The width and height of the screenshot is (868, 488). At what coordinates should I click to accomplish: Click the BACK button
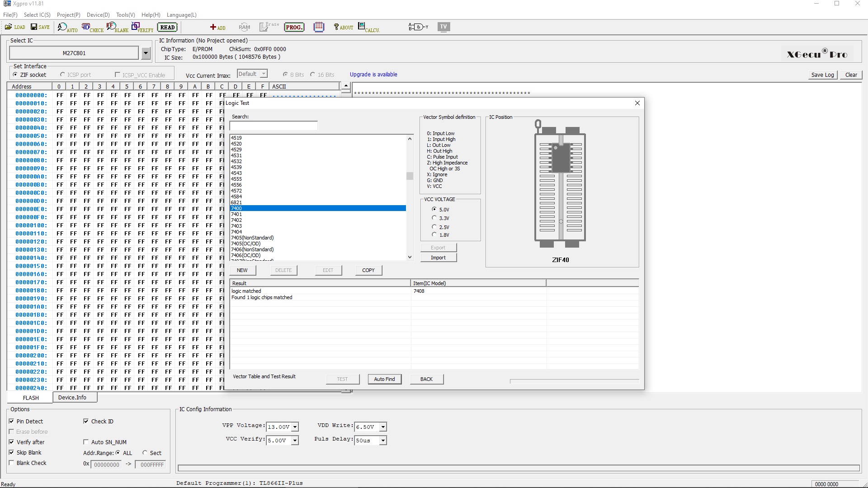tap(426, 379)
